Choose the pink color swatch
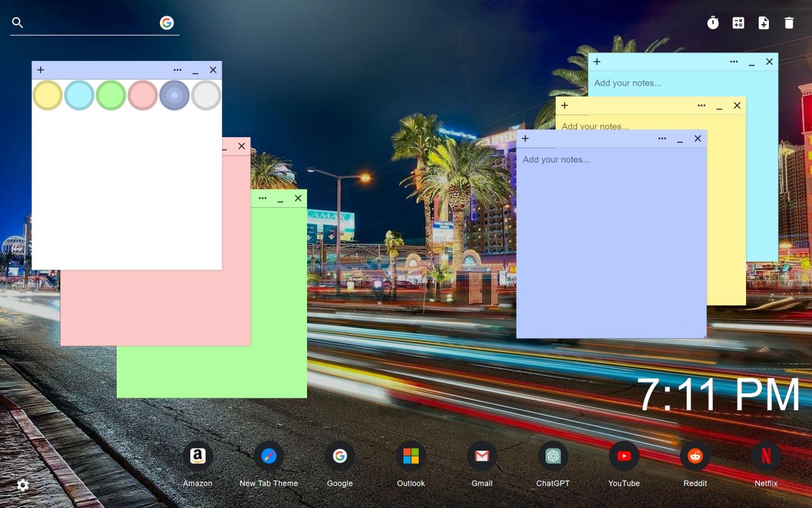Viewport: 812px width, 508px height. 143,95
